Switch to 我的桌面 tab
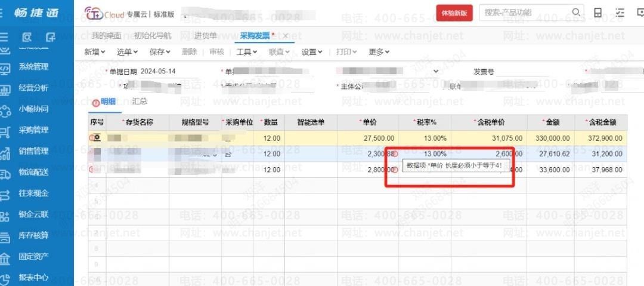The height and width of the screenshot is (286, 644). coord(106,36)
